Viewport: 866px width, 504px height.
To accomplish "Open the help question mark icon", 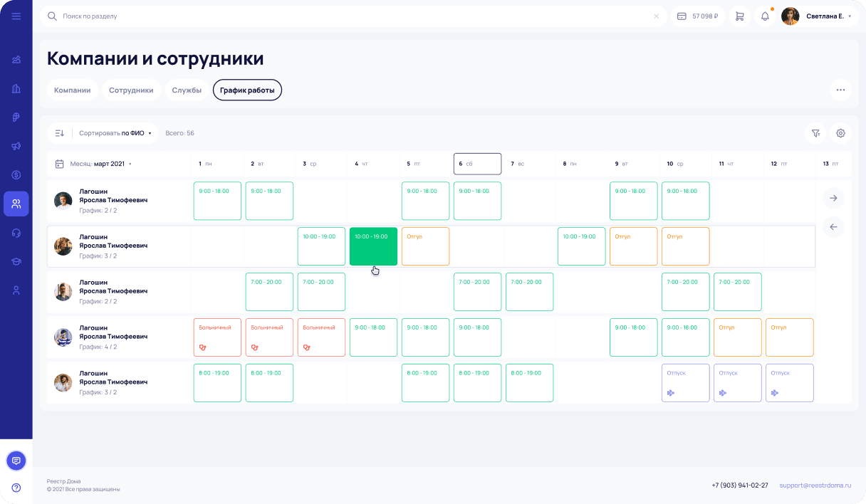I will pyautogui.click(x=16, y=488).
